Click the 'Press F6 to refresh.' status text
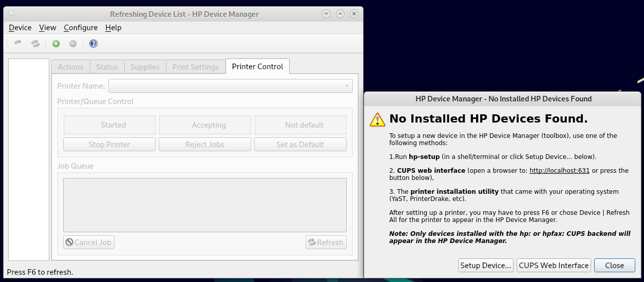Screen dimensions: 644x282 (40, 272)
